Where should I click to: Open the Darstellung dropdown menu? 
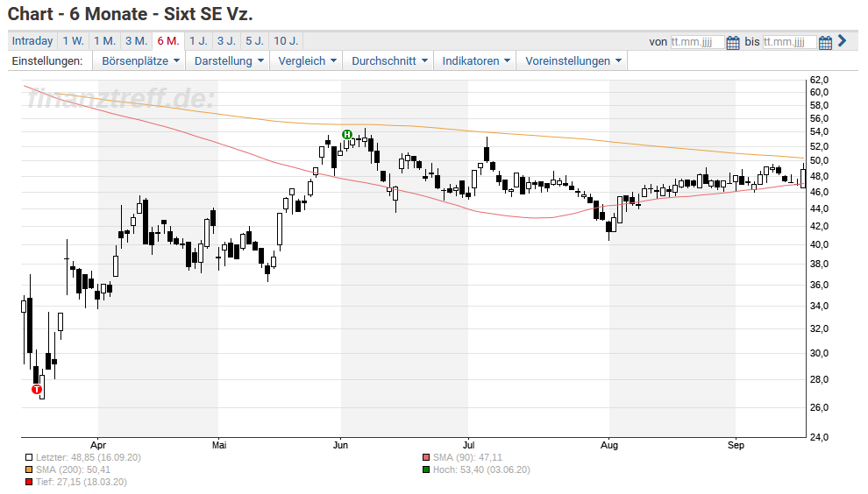[229, 60]
